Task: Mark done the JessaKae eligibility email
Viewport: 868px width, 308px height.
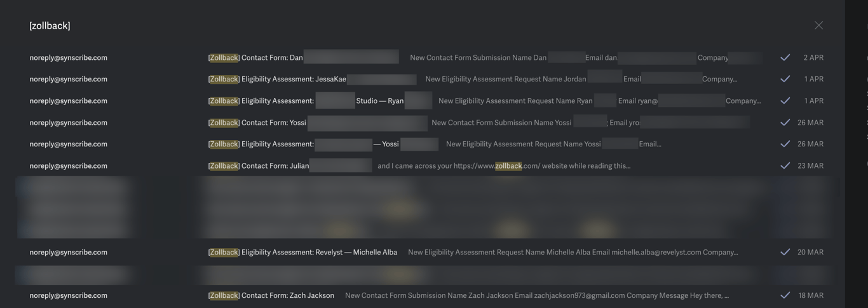Action: [785, 79]
